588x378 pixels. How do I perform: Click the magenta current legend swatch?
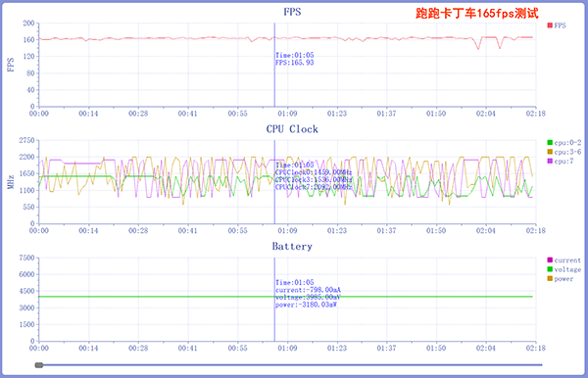coord(550,260)
